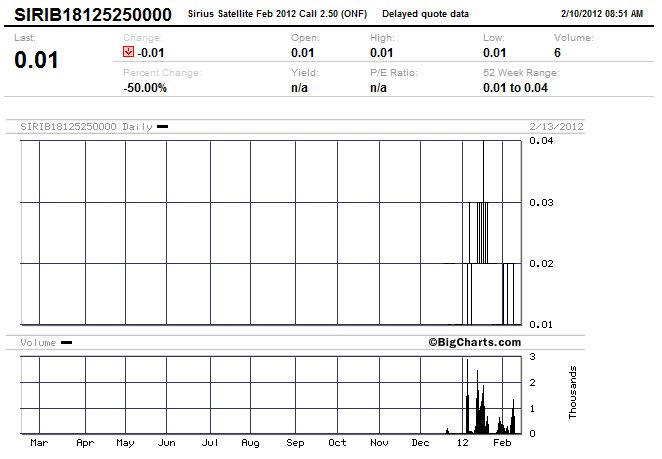
Task: Click the 'Oct' month label on the axis
Action: 337,443
